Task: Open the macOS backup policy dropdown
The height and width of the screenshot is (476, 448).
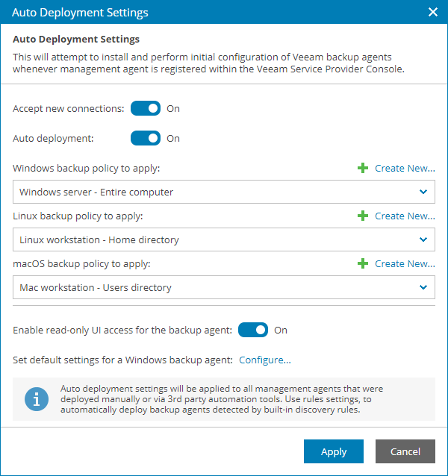Action: point(224,287)
